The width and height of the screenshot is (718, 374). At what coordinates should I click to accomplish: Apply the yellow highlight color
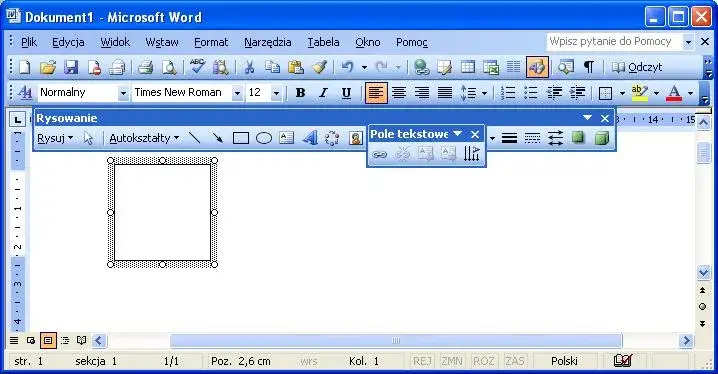639,93
